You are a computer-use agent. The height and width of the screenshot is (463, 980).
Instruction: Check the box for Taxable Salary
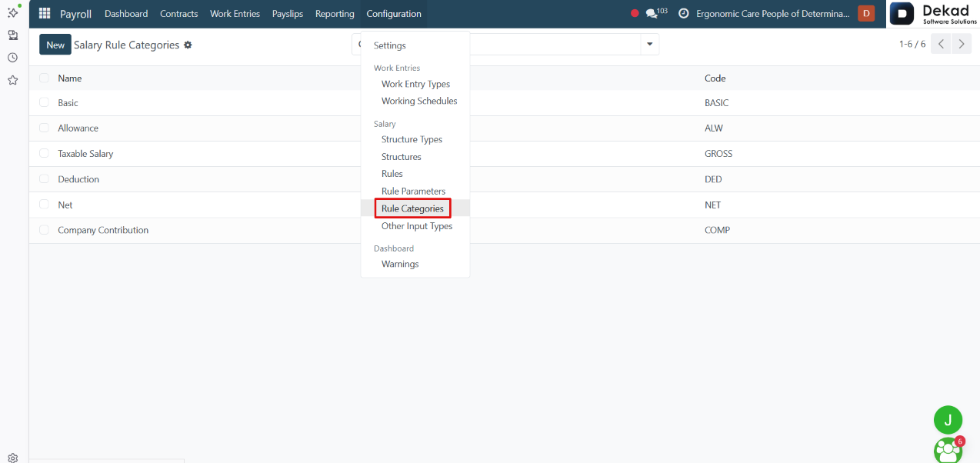(x=44, y=154)
